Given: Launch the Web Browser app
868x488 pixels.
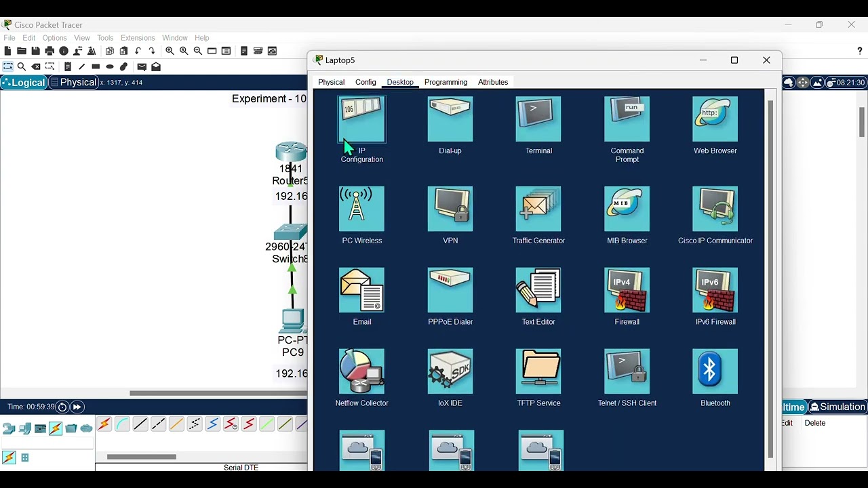Looking at the screenshot, I should click(715, 119).
